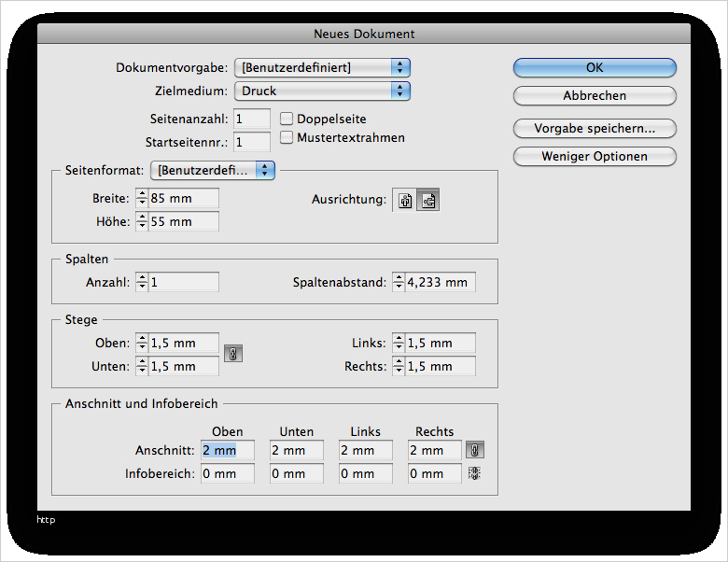Screen dimensions: 728x562
Task: Click Weniger Optionen button
Action: (595, 156)
